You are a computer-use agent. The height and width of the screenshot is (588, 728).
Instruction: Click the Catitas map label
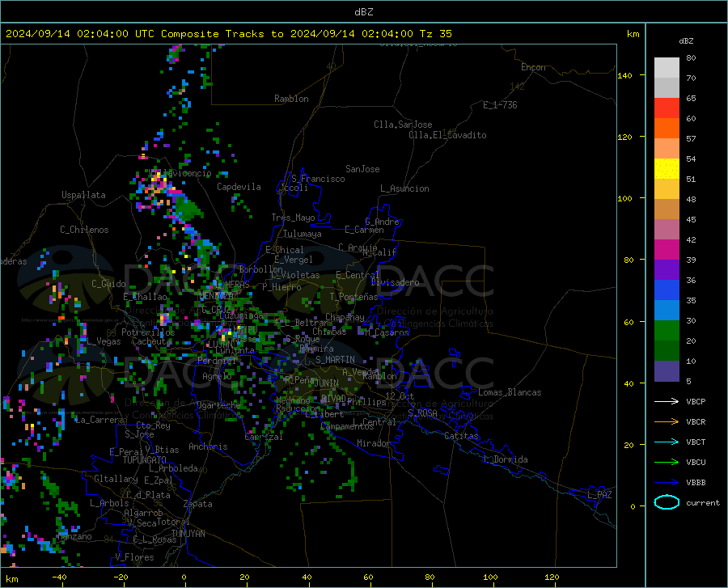tap(462, 436)
